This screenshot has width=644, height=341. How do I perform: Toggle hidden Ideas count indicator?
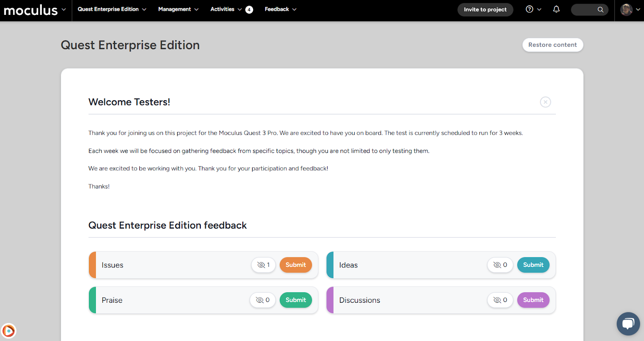click(x=500, y=265)
